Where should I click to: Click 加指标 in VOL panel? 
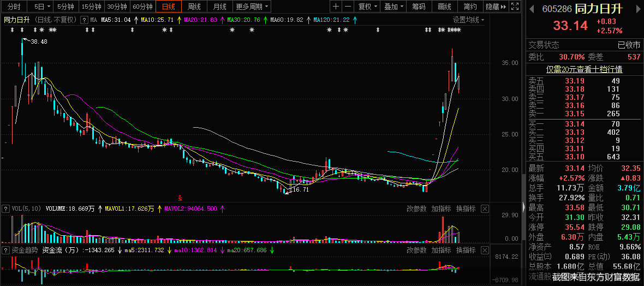point(441,208)
